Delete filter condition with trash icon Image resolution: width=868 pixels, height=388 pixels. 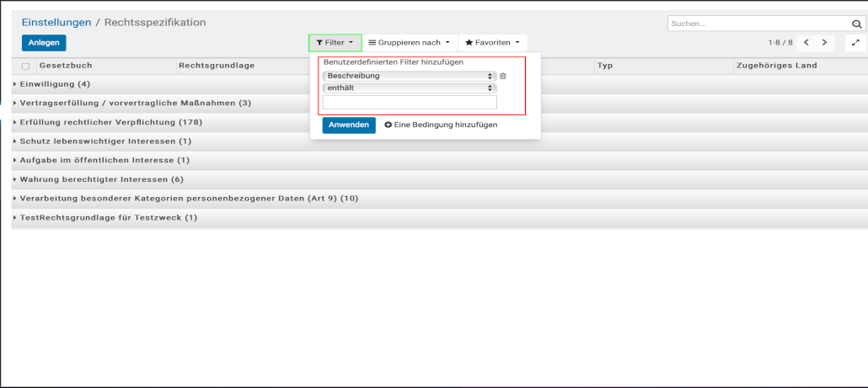503,76
